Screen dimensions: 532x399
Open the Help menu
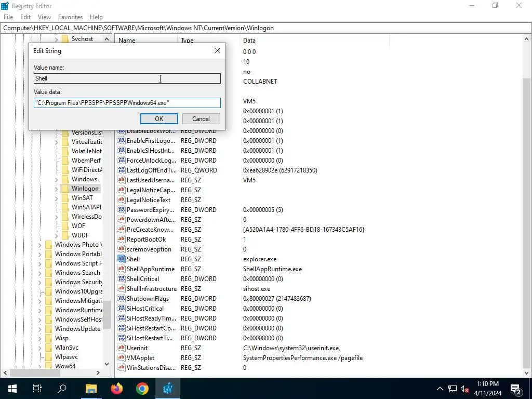coord(96,17)
